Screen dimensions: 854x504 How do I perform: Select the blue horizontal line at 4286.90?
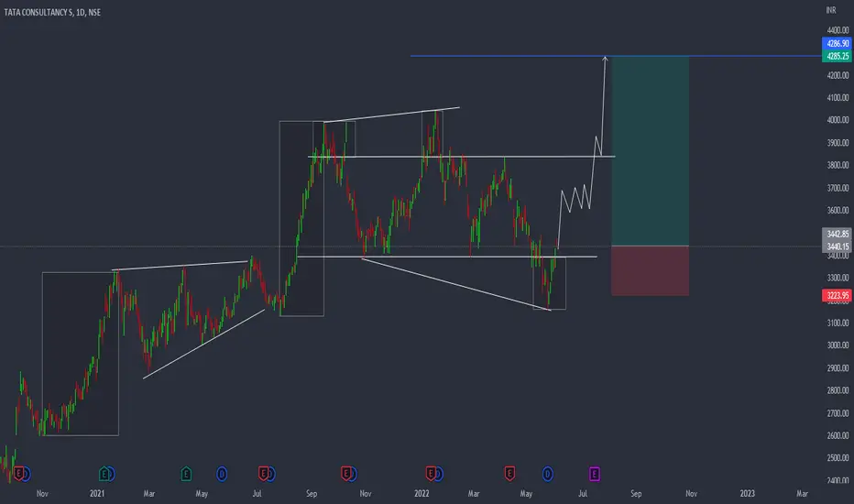[x=616, y=56]
